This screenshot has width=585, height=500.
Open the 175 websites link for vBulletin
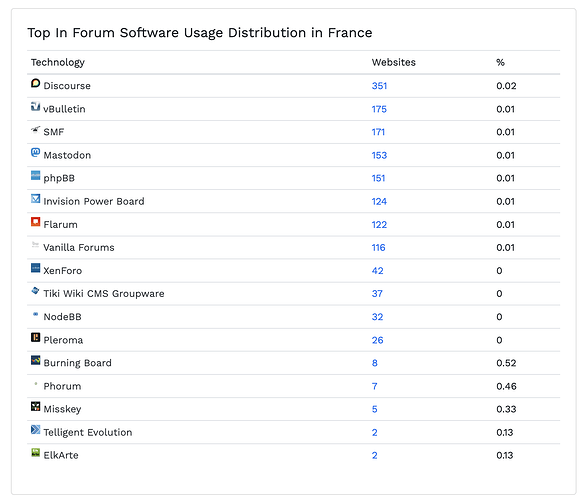point(379,109)
